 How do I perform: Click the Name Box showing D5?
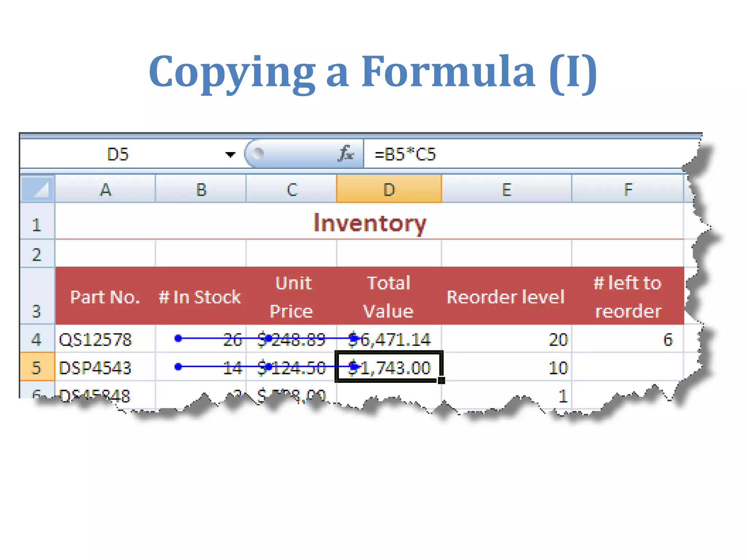pyautogui.click(x=119, y=154)
